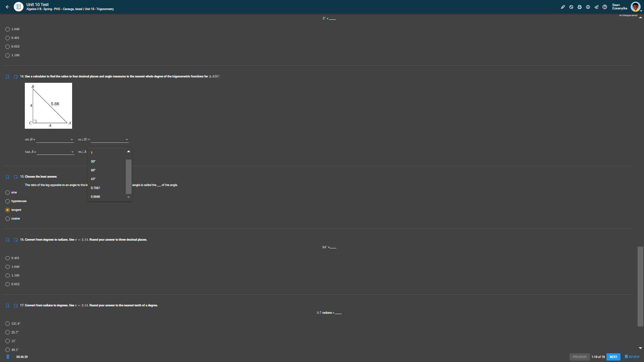Select the highlighter tool in header
The image size is (644, 362).
pos(563,7)
